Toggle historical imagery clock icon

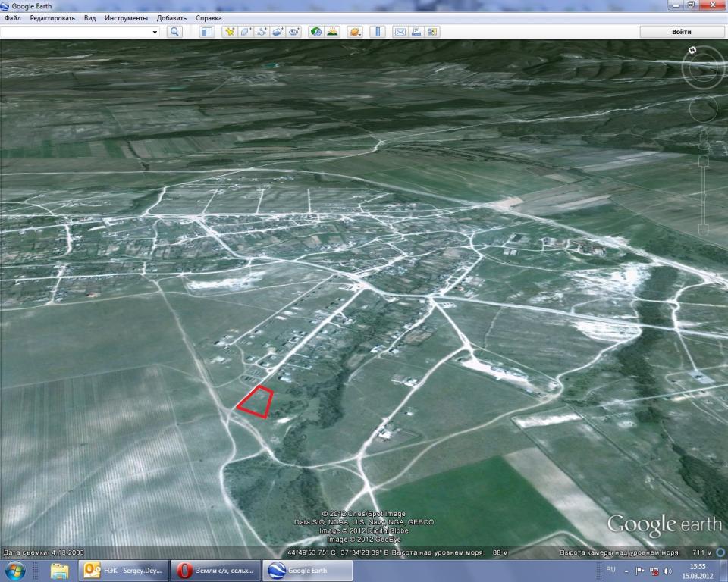coord(316,32)
